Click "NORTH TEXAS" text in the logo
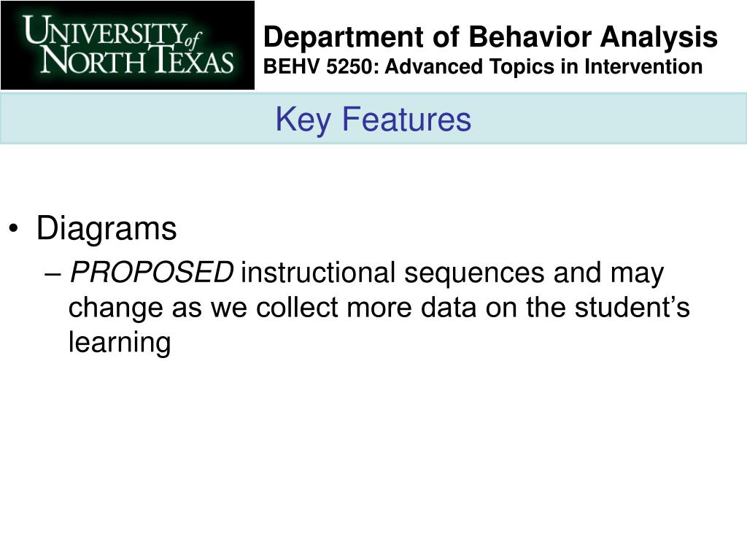Screen dimensions: 747x560 point(137,61)
